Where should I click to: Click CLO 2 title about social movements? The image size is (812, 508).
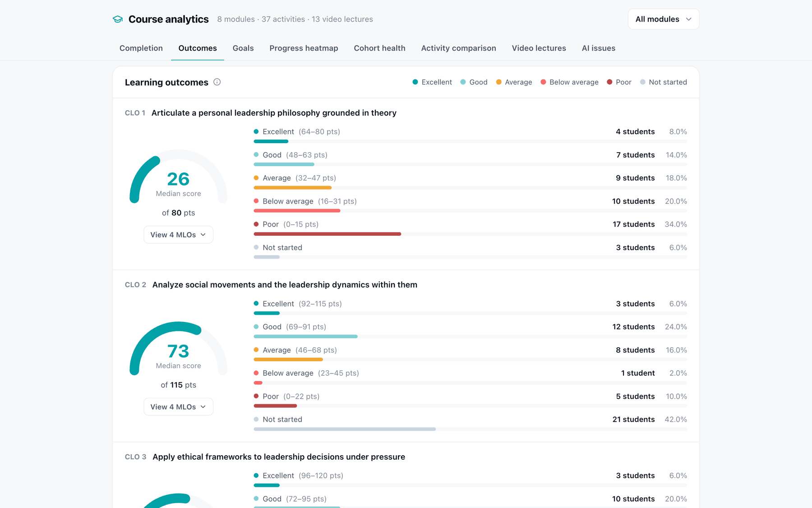pyautogui.click(x=285, y=285)
